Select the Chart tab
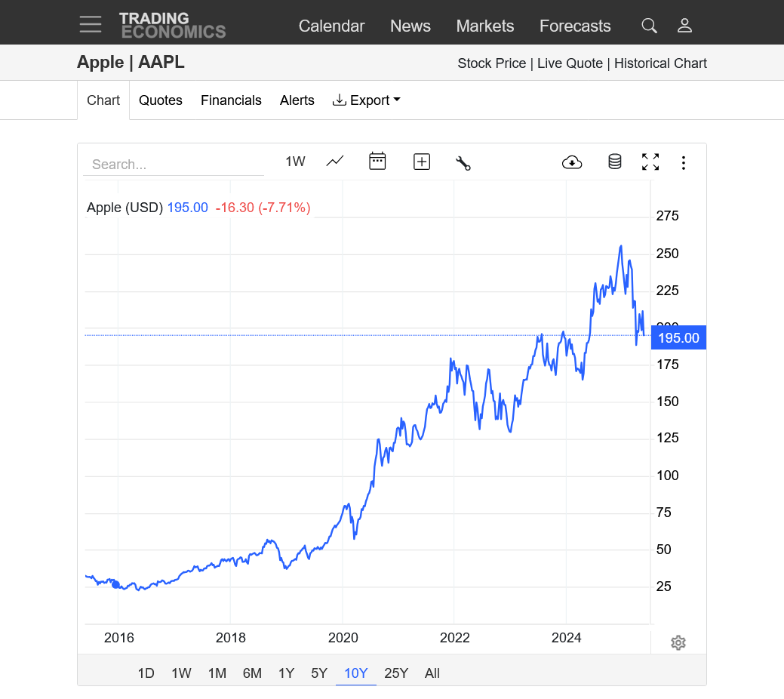The image size is (784, 699). (103, 100)
